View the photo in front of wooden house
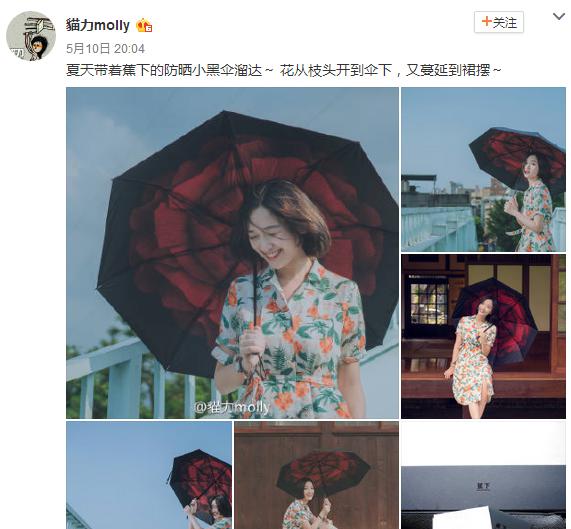This screenshot has width=571, height=529. click(x=483, y=336)
